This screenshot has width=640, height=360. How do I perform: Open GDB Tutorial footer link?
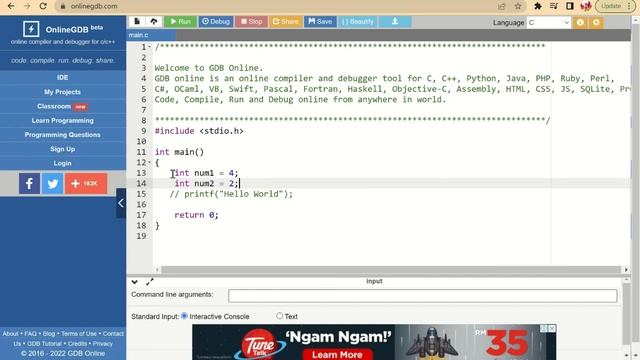pyautogui.click(x=44, y=344)
